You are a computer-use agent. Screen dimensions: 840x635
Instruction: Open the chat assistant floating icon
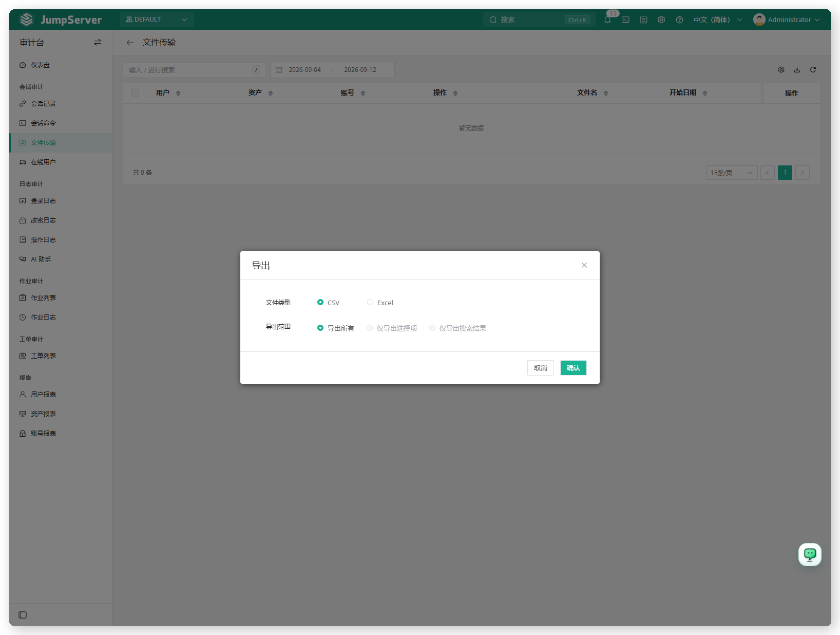(810, 554)
